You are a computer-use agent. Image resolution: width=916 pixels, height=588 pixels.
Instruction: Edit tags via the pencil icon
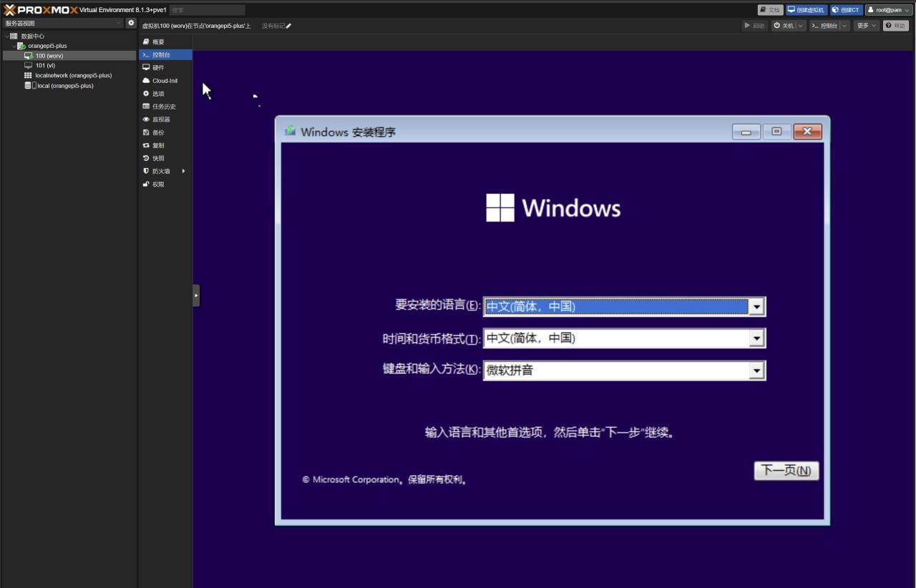288,26
